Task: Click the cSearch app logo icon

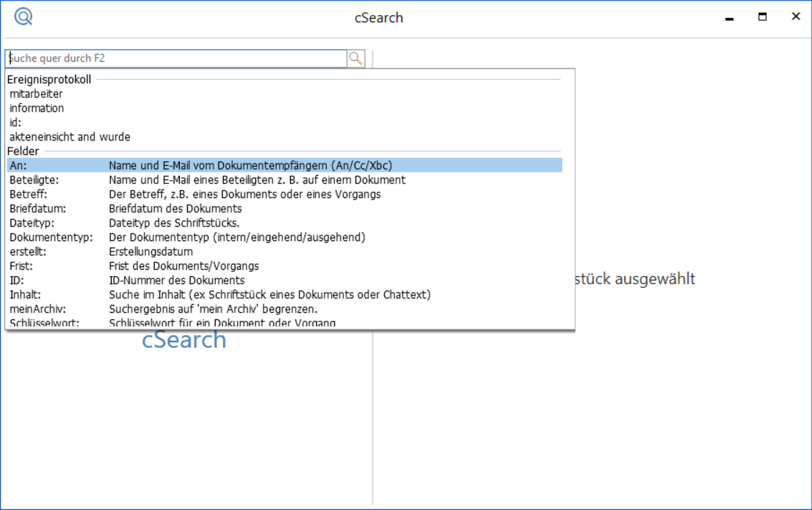Action: coord(24,16)
